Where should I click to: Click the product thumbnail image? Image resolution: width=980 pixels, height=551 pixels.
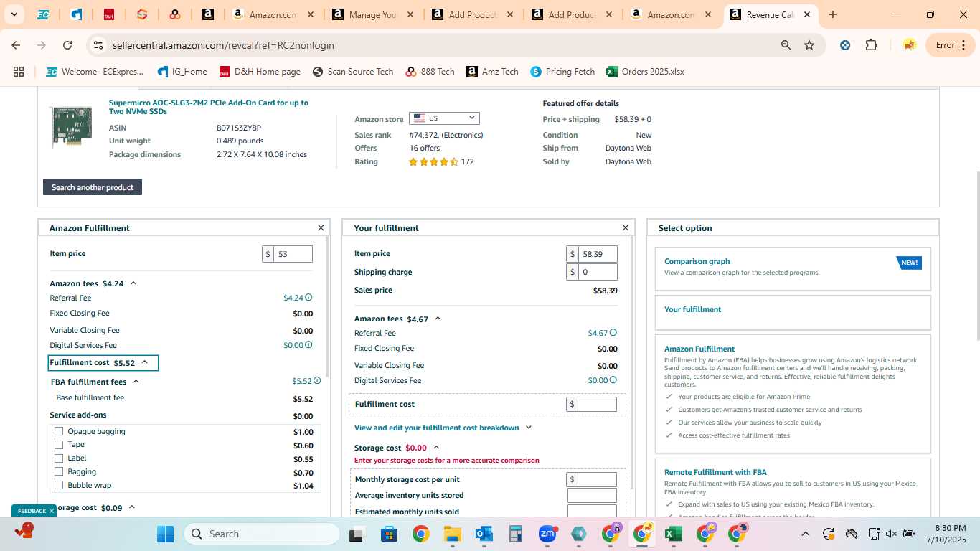tap(71, 128)
